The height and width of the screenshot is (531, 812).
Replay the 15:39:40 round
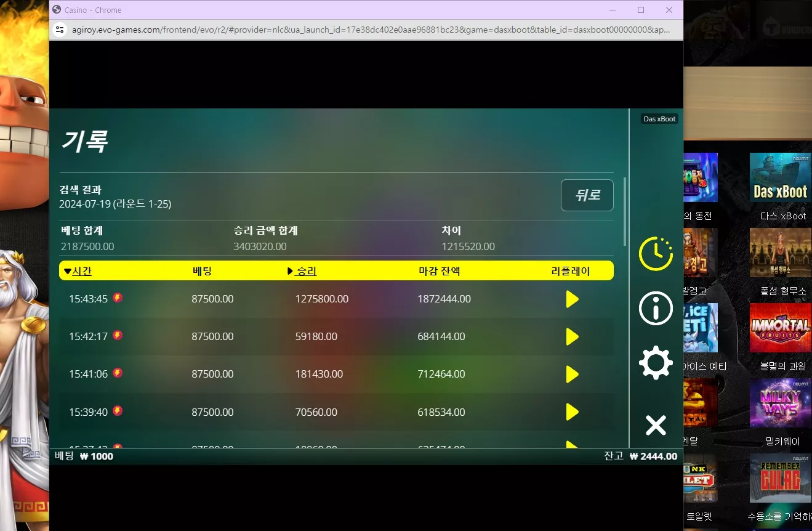coord(573,412)
